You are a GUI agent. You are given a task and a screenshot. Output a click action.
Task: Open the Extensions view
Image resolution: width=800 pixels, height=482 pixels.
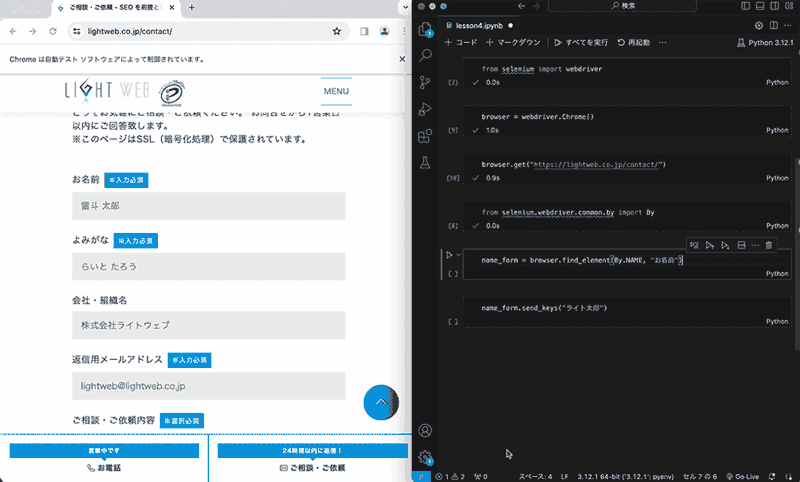425,136
